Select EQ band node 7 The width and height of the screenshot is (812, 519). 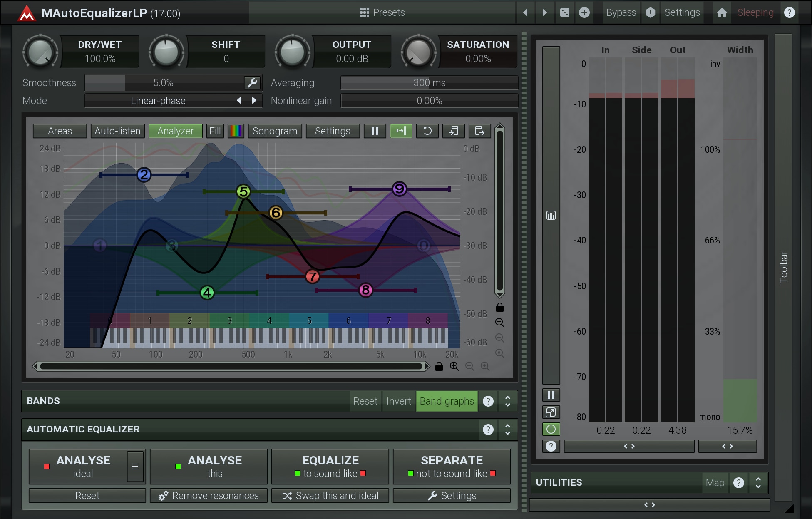pos(312,276)
